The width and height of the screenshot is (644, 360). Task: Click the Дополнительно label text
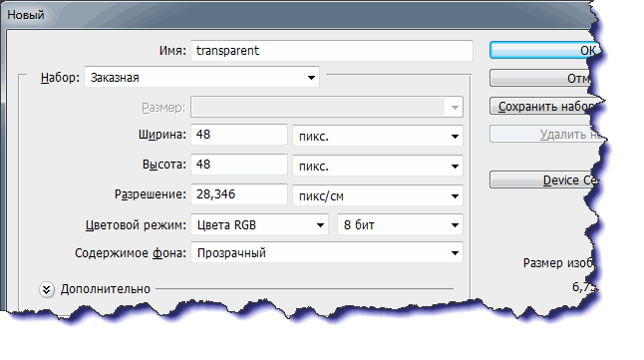106,289
